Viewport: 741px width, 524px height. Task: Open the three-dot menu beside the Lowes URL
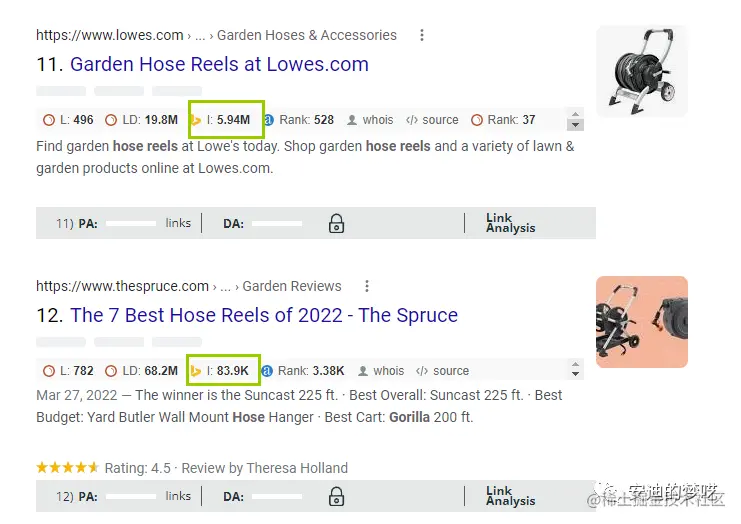click(x=422, y=35)
